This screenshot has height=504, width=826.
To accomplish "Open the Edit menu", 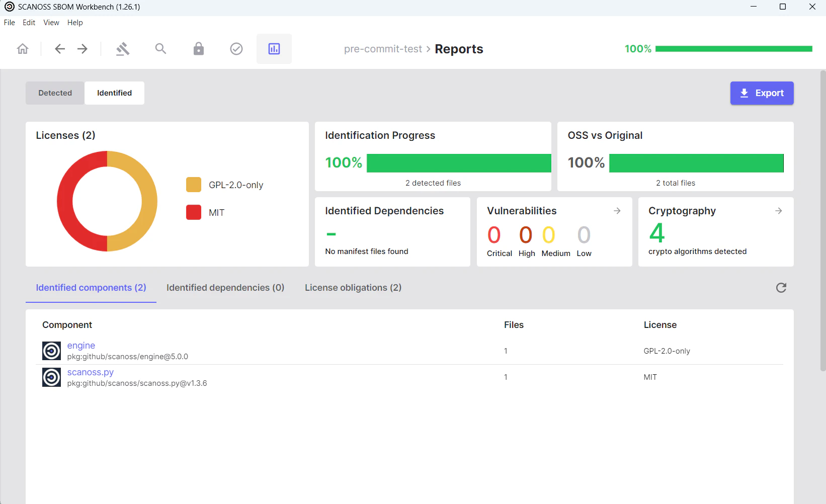I will click(29, 23).
